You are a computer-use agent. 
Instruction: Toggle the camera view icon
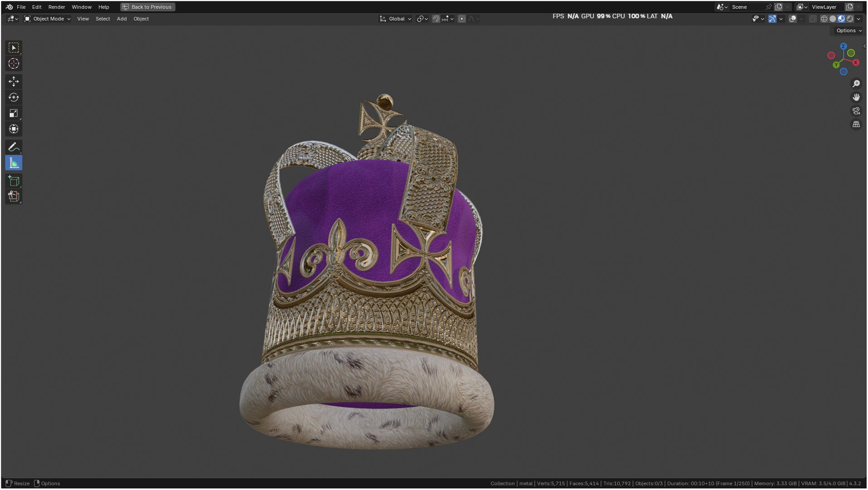pos(856,111)
